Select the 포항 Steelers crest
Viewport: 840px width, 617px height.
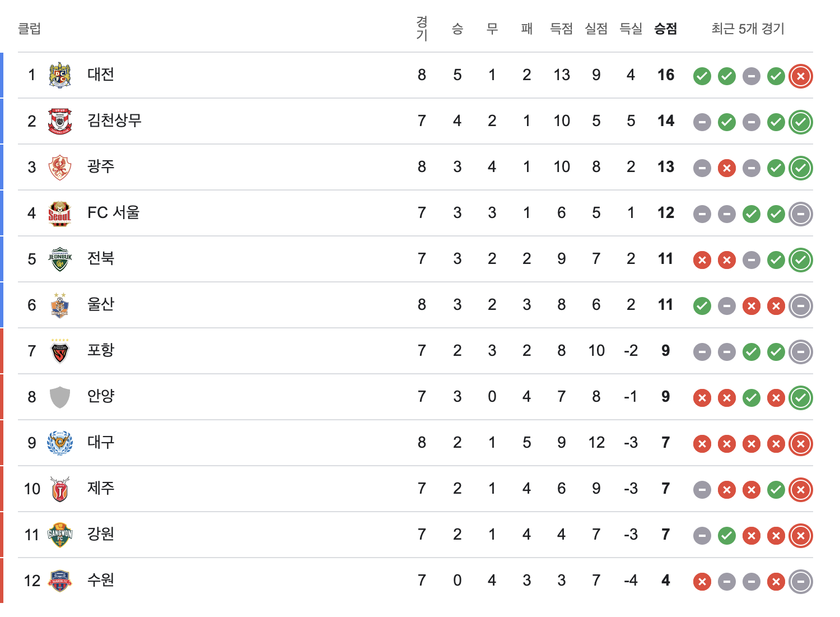tap(60, 351)
